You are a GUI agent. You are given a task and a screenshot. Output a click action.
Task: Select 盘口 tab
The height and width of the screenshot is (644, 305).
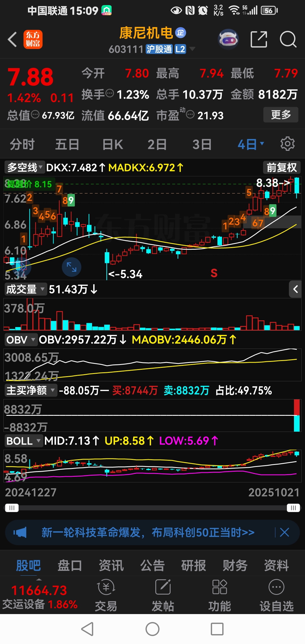(70, 565)
